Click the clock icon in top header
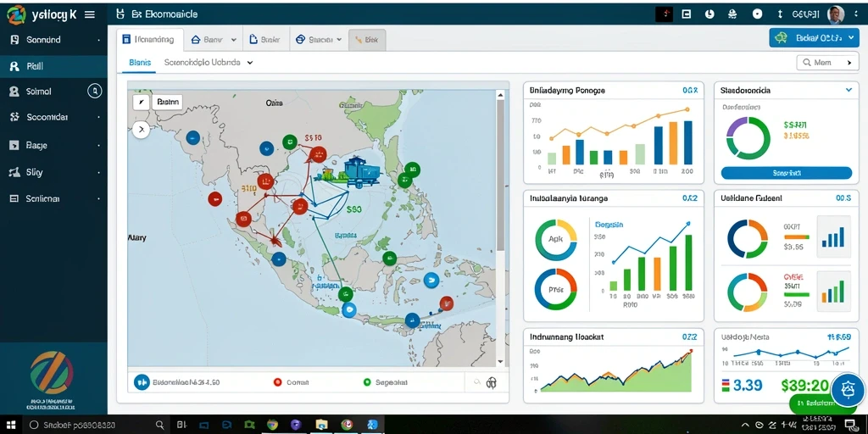This screenshot has height=434, width=868. [709, 14]
